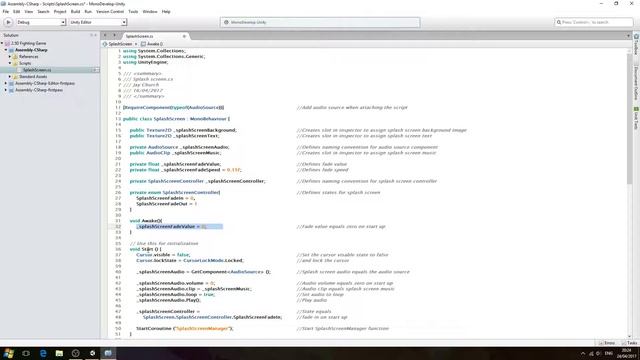
Task: Open the Unity Editor target dropdown
Action: [98, 22]
